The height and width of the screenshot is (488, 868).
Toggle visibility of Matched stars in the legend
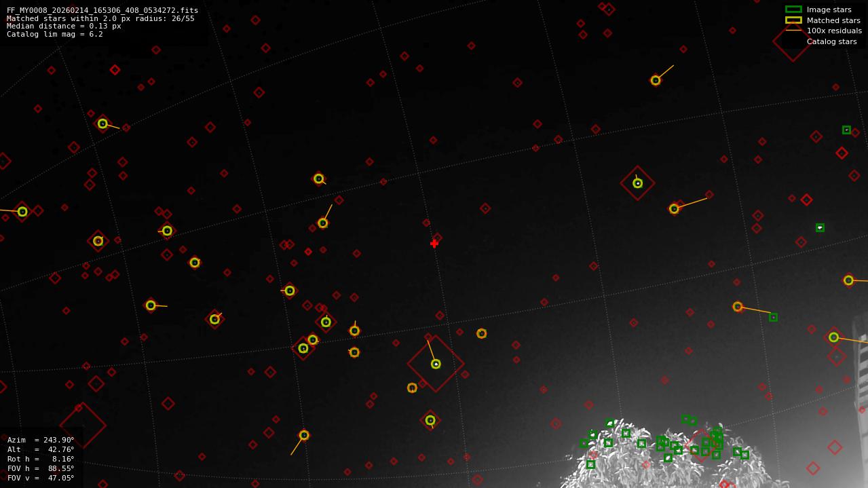[792, 20]
